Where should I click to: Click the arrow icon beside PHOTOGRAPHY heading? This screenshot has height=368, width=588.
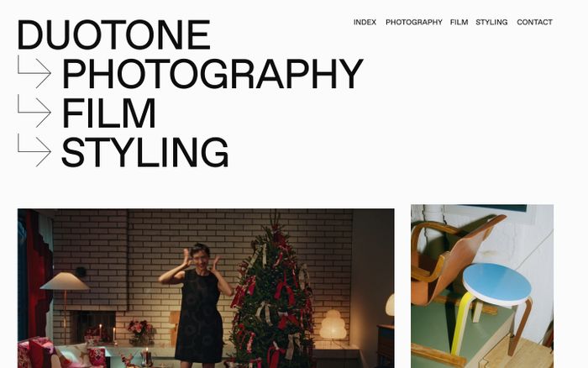tap(34, 72)
